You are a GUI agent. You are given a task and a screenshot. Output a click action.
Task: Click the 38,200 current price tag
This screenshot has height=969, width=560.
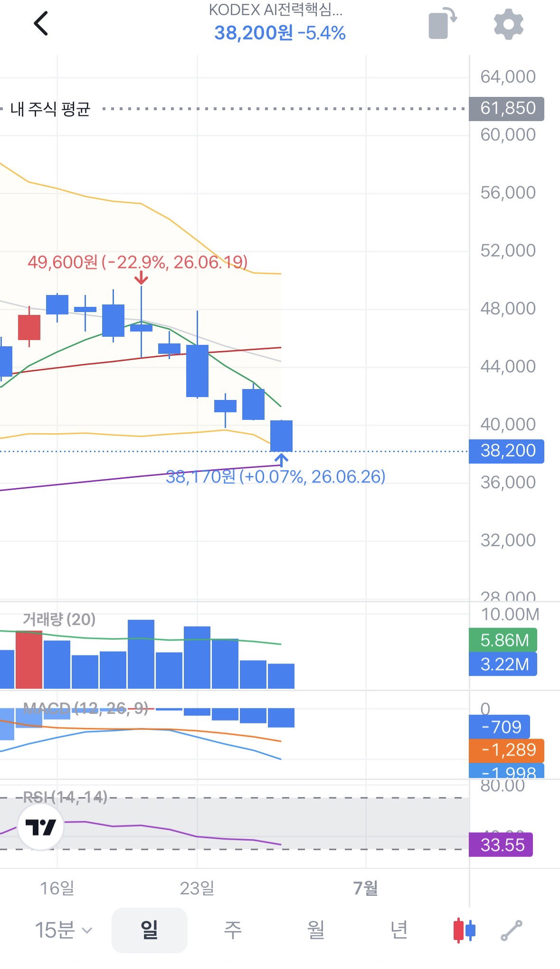[x=506, y=451]
